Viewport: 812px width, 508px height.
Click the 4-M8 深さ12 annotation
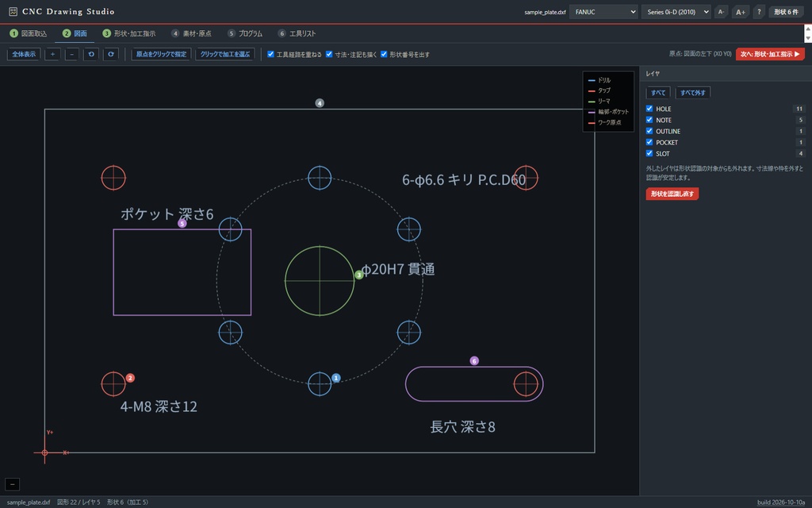coord(159,406)
